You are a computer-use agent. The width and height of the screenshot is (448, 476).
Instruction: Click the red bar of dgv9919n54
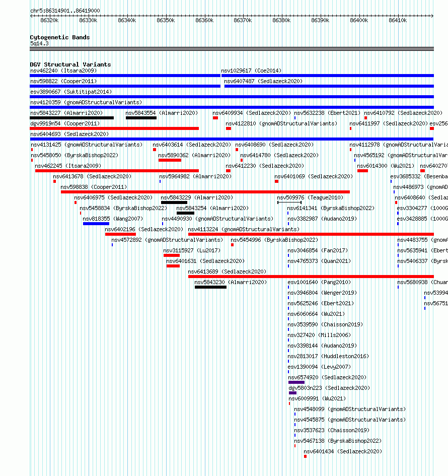(114, 128)
